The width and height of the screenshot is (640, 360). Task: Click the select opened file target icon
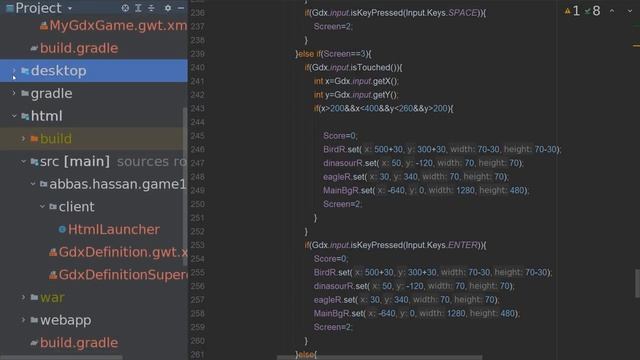tap(125, 8)
